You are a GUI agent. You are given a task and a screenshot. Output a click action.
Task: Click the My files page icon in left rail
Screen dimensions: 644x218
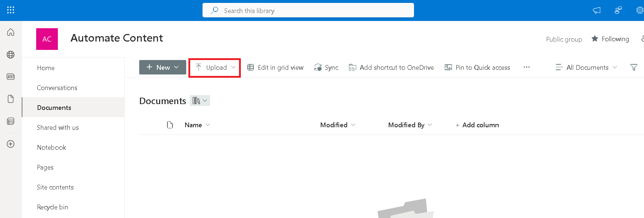click(x=11, y=99)
